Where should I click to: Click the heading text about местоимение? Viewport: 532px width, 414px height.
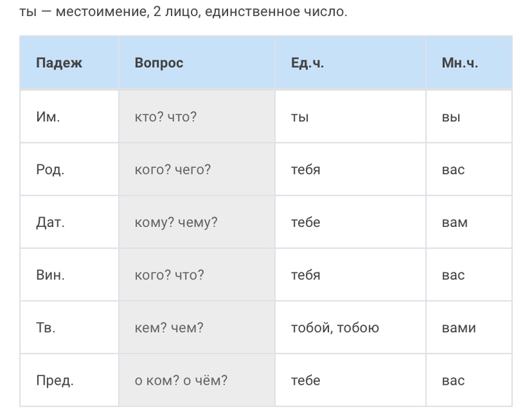(184, 11)
